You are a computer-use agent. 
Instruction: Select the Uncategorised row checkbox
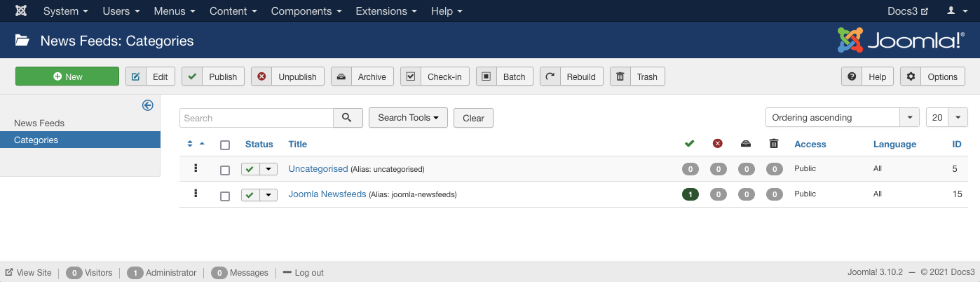coord(225,170)
